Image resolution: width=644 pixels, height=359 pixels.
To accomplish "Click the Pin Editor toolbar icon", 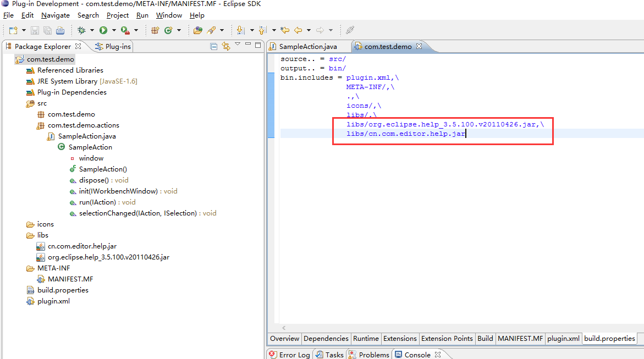I will pos(350,30).
